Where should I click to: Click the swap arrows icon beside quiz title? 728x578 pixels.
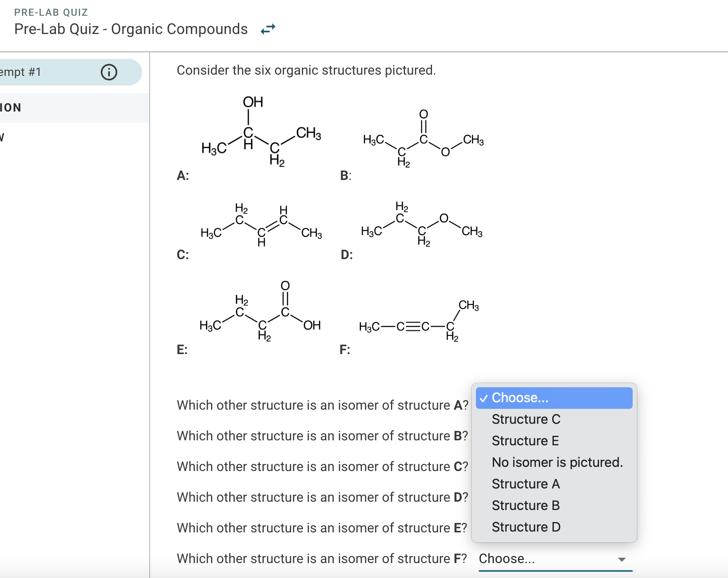[268, 29]
